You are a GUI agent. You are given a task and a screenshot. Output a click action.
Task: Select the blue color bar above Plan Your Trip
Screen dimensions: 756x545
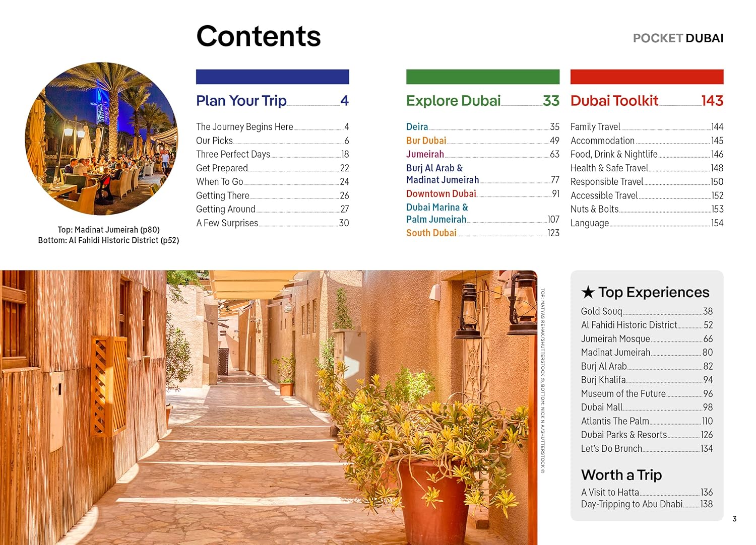(272, 77)
